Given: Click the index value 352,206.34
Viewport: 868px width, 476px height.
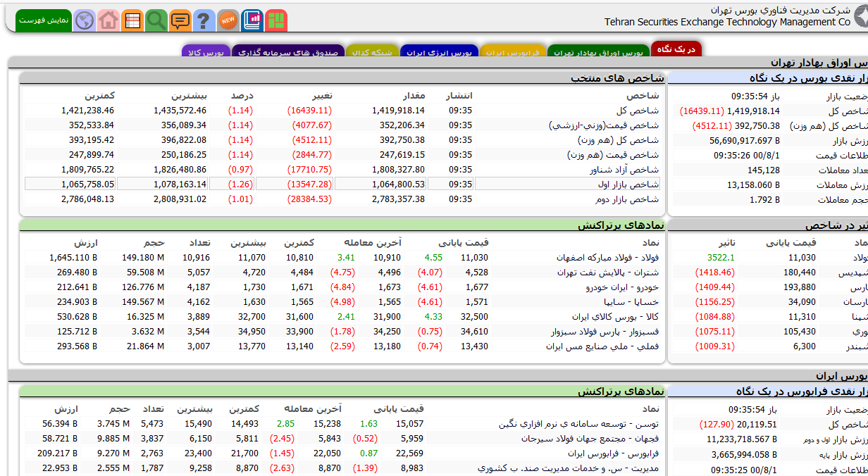Looking at the screenshot, I should pyautogui.click(x=402, y=125).
